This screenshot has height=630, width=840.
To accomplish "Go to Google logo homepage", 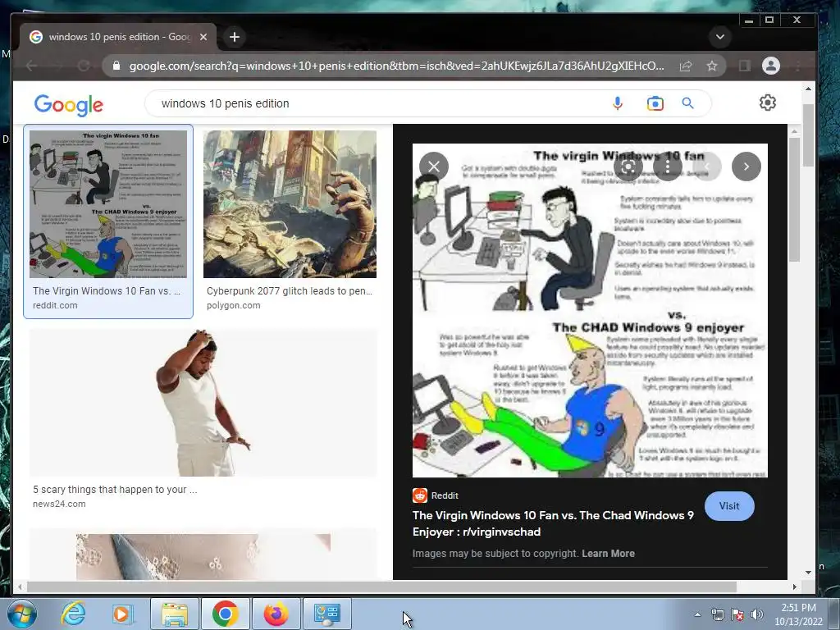I will (69, 105).
